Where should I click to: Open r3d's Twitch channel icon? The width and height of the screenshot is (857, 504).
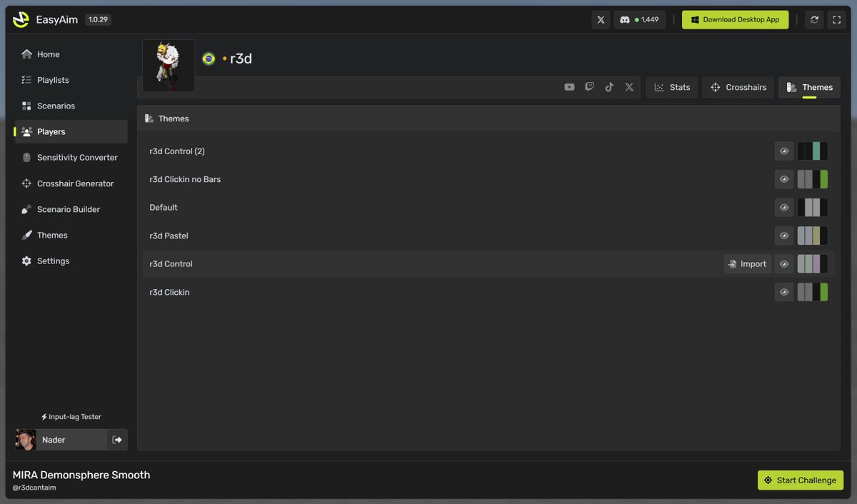(589, 87)
